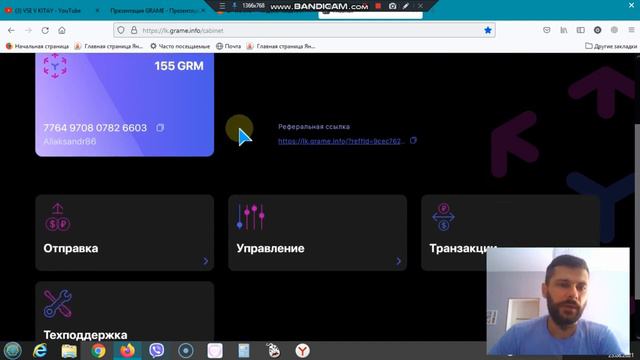640x360 pixels.
Task: Click the Bandicam menu lines icon
Action: (x=222, y=6)
